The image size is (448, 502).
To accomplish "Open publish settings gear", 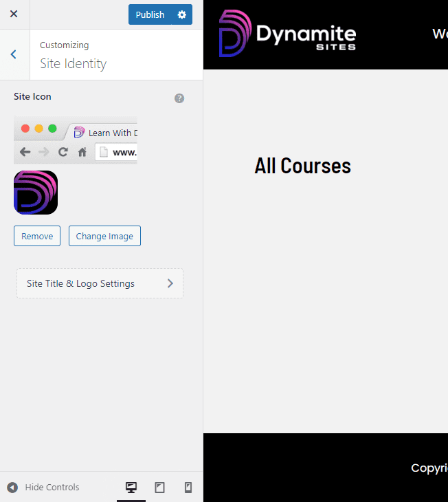I will 182,14.
